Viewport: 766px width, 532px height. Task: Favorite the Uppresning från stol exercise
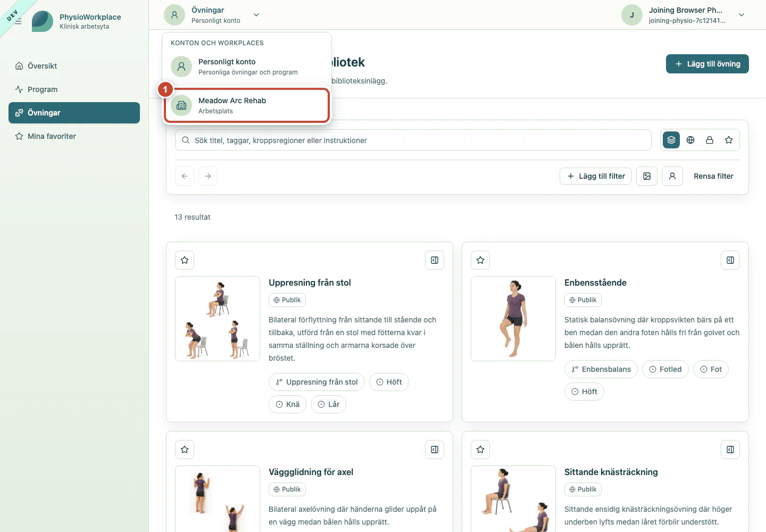[185, 260]
